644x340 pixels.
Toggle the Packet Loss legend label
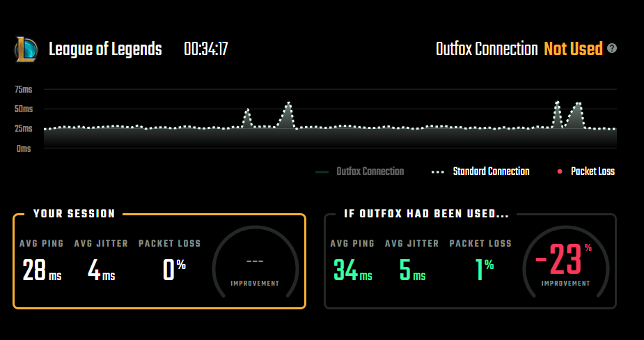pos(592,171)
